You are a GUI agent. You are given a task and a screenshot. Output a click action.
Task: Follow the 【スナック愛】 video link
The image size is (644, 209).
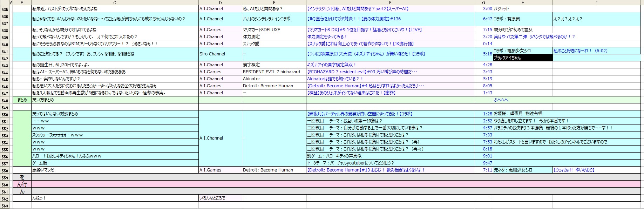360,44
